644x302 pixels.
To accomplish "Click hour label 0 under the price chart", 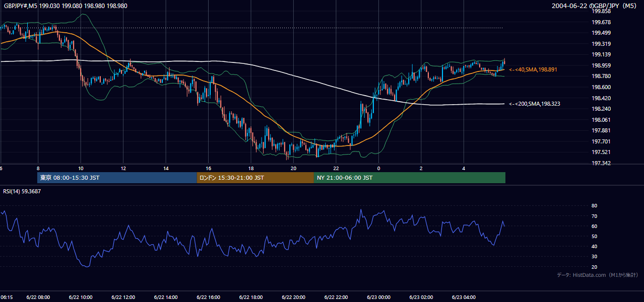I will [378, 168].
